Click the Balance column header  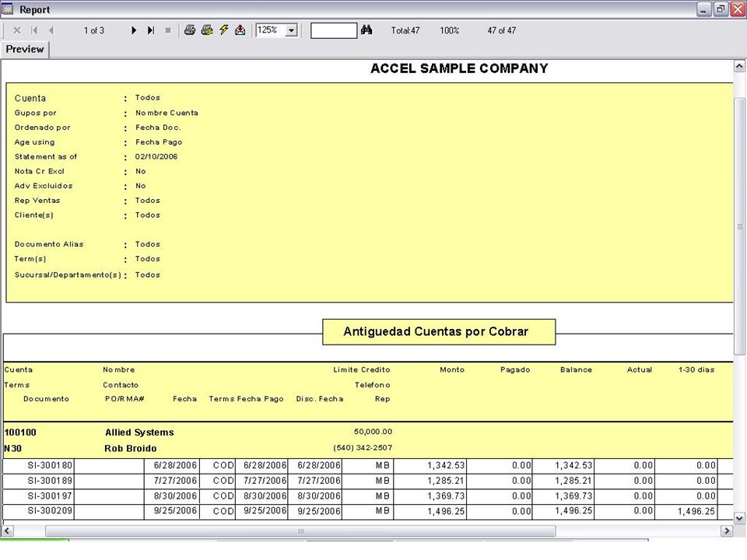[576, 369]
